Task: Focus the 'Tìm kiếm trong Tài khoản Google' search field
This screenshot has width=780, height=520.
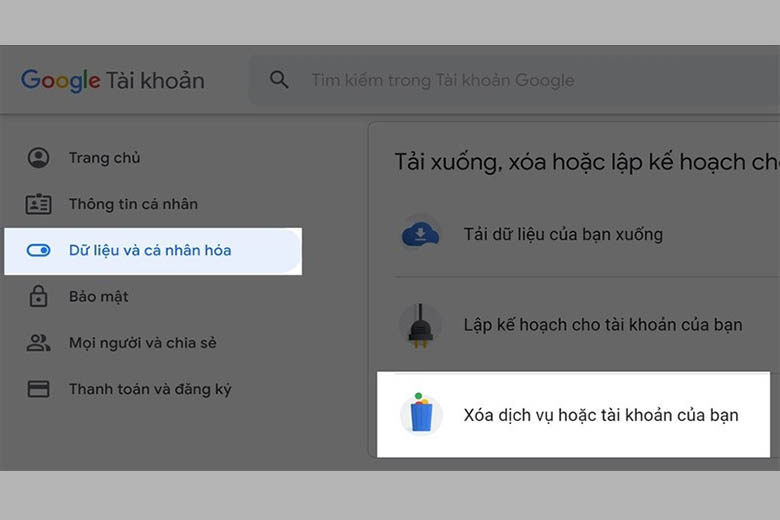Action: tap(514, 80)
